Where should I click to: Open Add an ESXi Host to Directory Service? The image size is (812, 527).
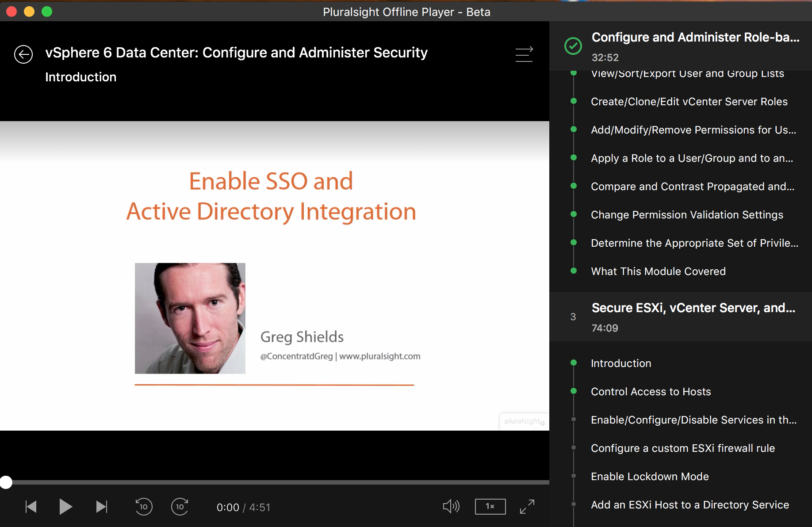click(x=690, y=505)
